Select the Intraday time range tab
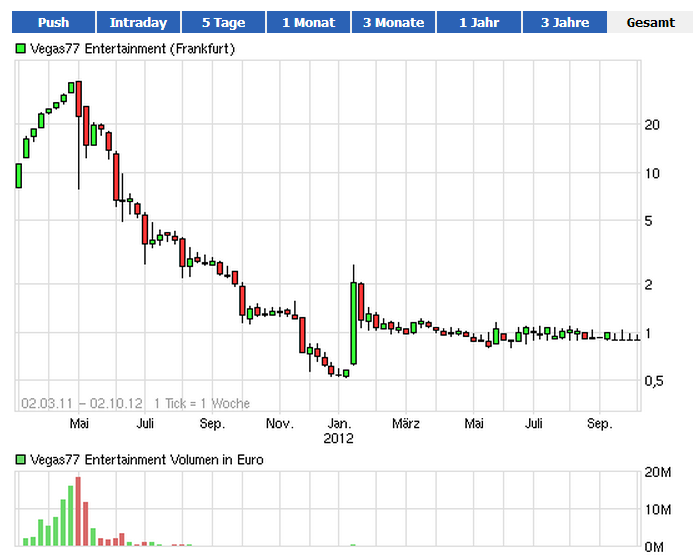 138,22
